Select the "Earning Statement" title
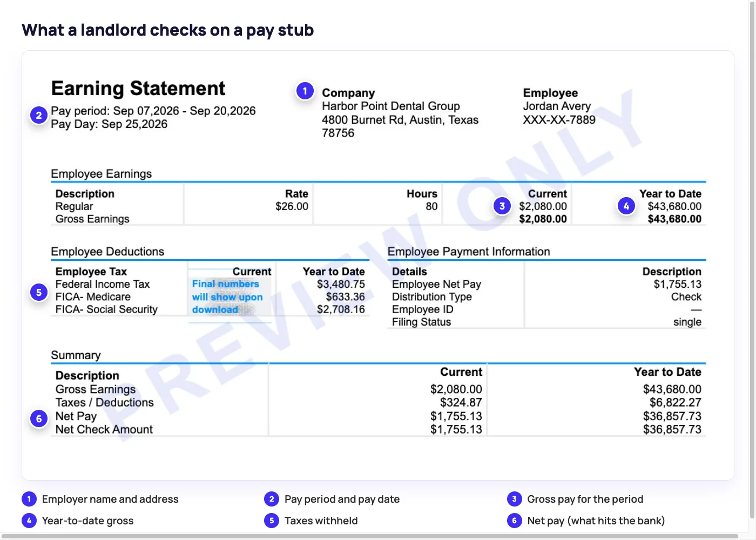Image resolution: width=756 pixels, height=540 pixels. coord(138,89)
